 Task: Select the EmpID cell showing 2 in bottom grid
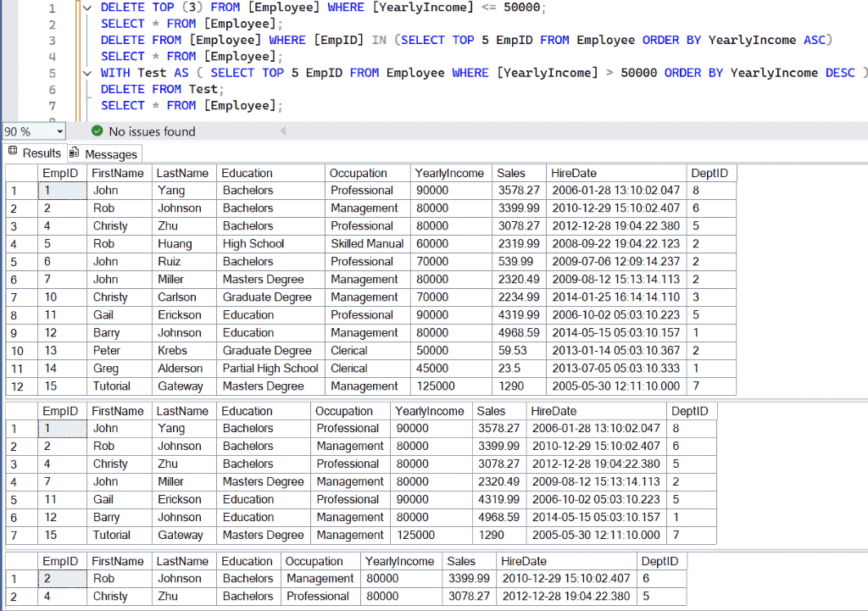[x=64, y=578]
